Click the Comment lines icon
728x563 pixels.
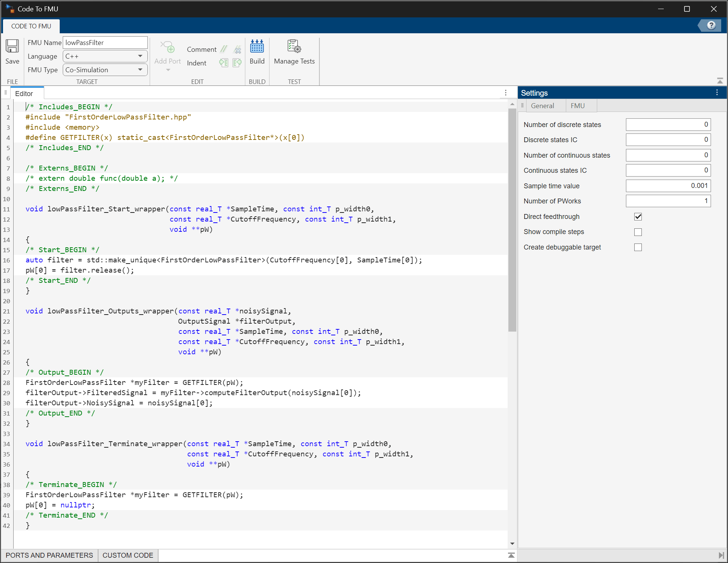point(224,49)
